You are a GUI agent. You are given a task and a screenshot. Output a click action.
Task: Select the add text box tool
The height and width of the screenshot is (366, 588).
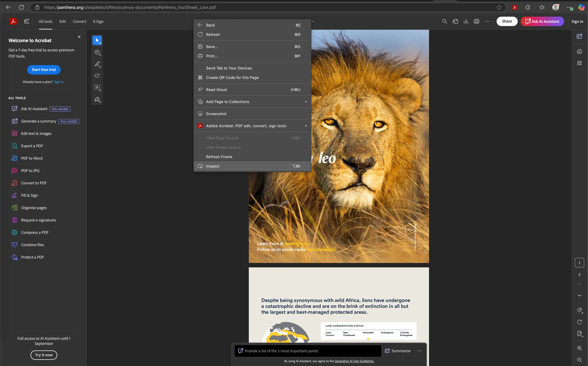(x=97, y=87)
